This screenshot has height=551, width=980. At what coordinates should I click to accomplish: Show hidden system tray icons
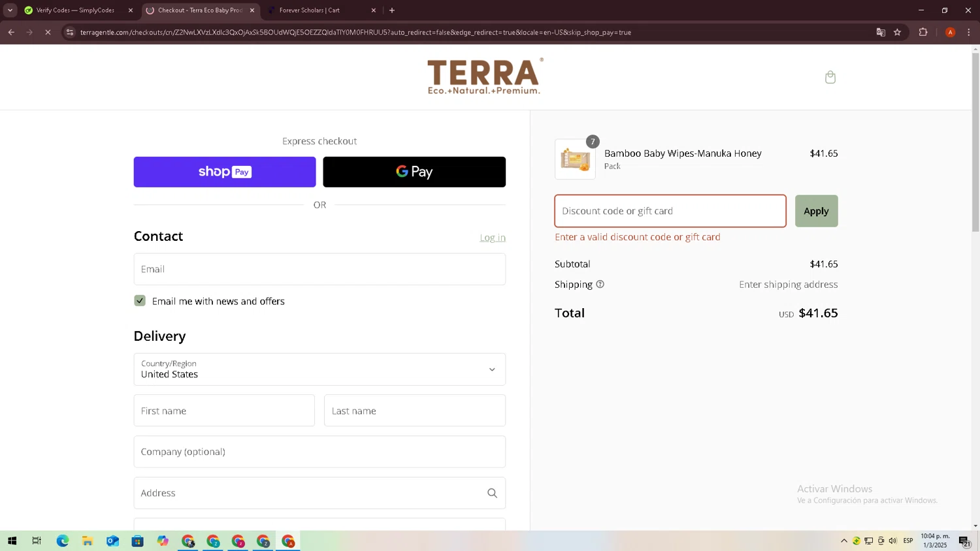tap(844, 541)
